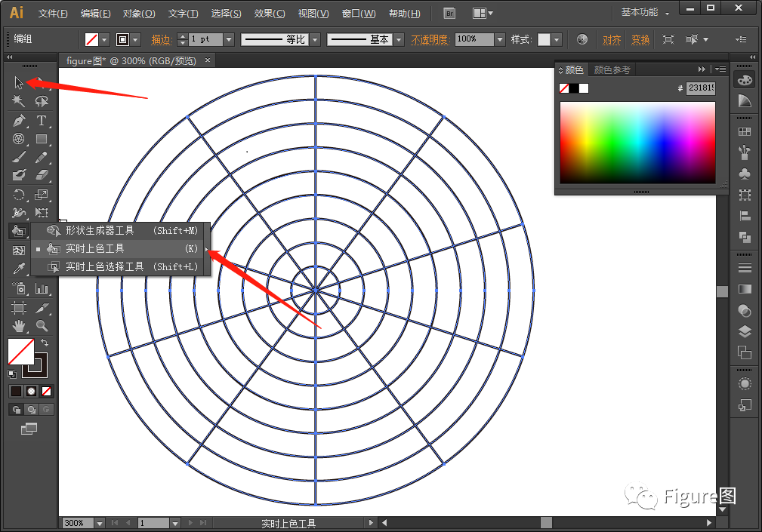Set paint mode to Color
Viewport: 762px width, 532px height.
16,391
